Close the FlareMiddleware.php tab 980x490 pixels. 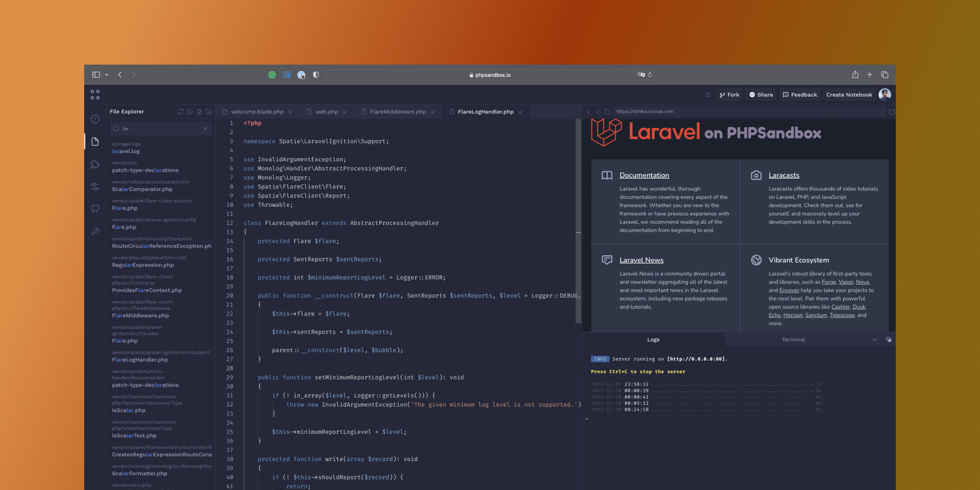point(433,112)
